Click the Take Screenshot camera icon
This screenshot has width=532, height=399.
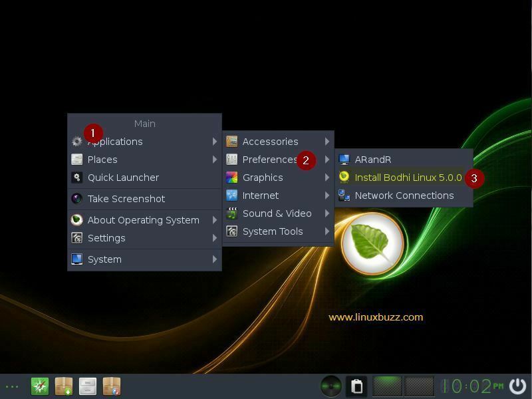76,198
